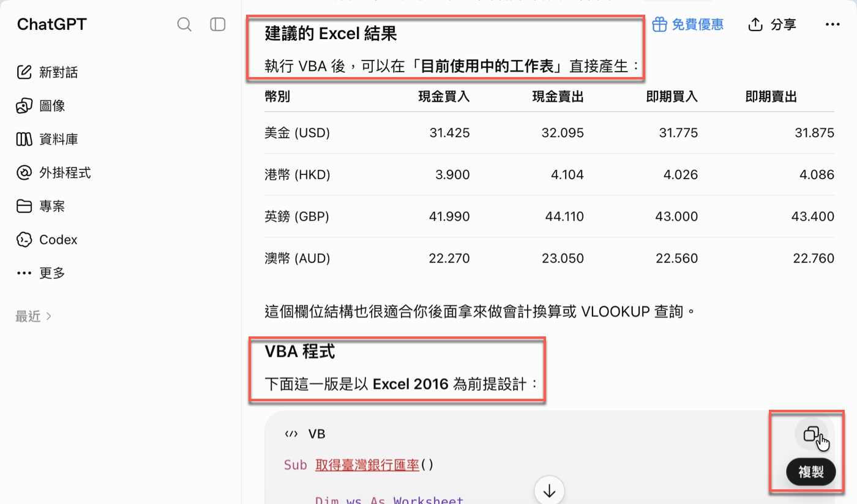Click the 港幣 (HKD) cell
Image resolution: width=857 pixels, height=504 pixels.
(298, 175)
